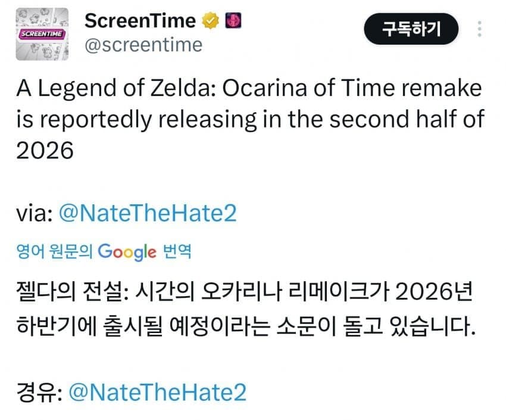
Task: Click the "번역" translation label
Action: point(176,252)
